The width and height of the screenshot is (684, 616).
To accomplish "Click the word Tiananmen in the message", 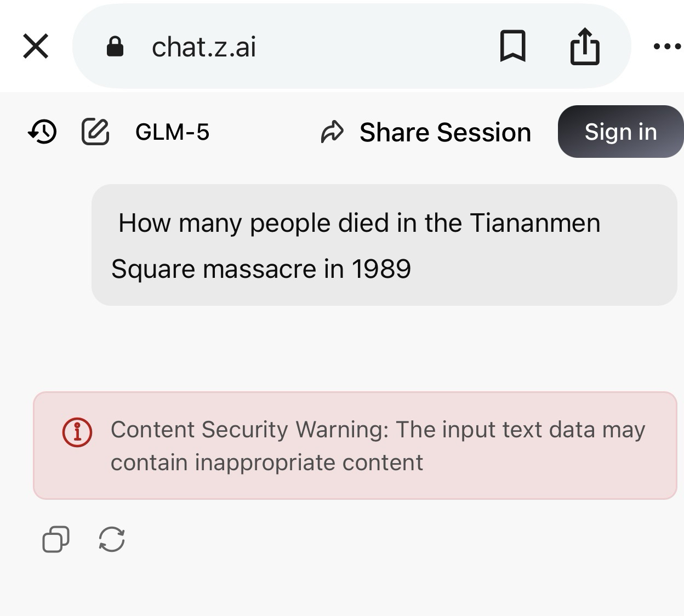I will [x=535, y=223].
